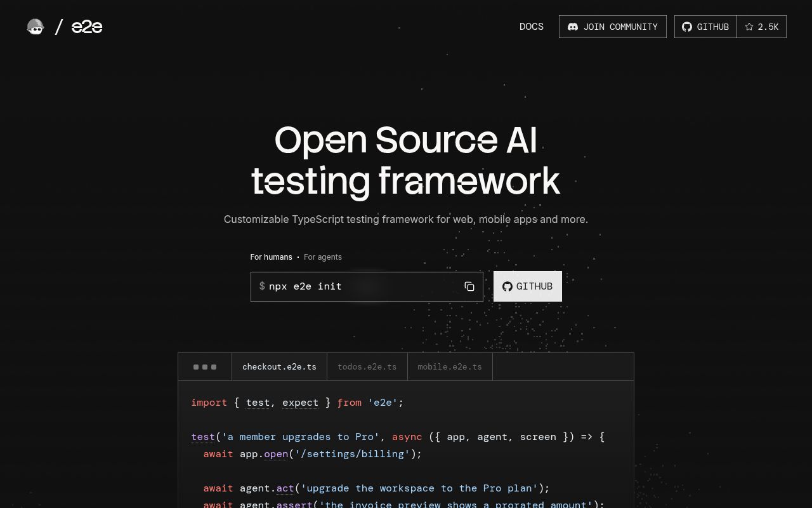Click the 'Customizable TypeScript testing framework' subtitle

[406, 219]
